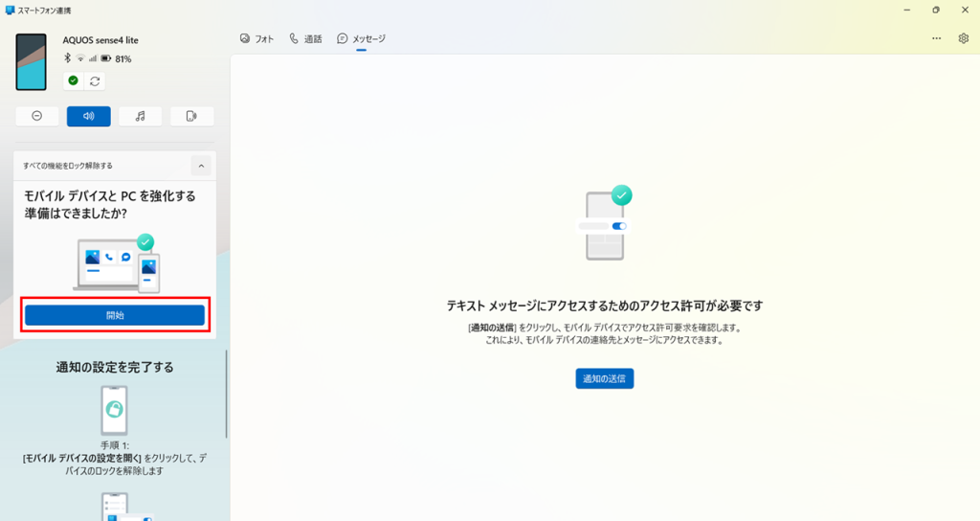980x521 pixels.
Task: Click the battery status icon showing 81%
Action: coord(106,59)
